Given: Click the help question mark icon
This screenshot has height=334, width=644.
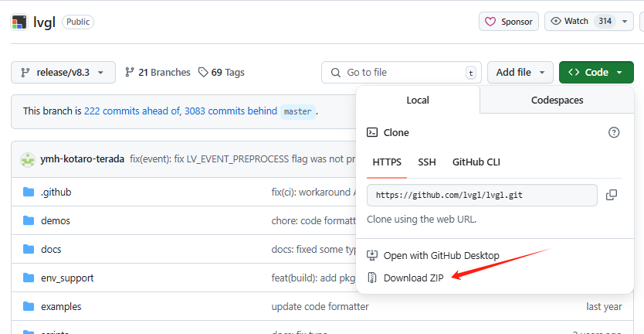Looking at the screenshot, I should [614, 132].
